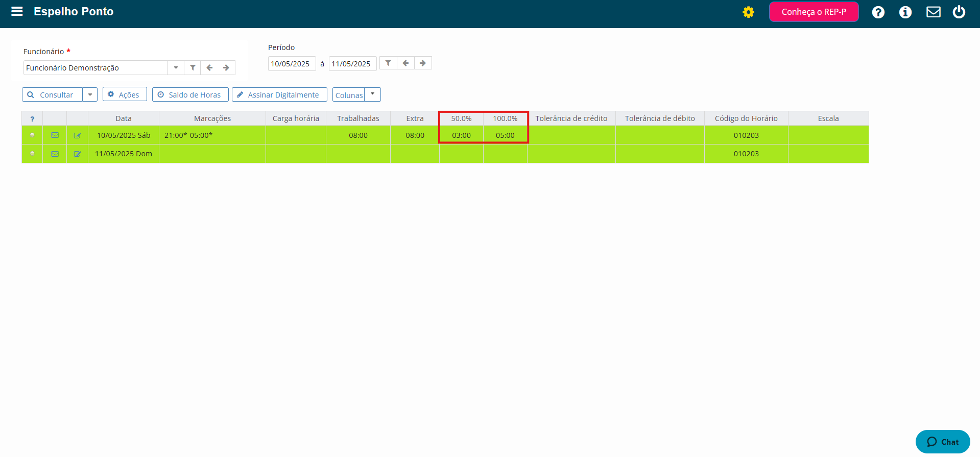The width and height of the screenshot is (980, 457).
Task: Click the 50.0% column header
Action: coord(461,118)
